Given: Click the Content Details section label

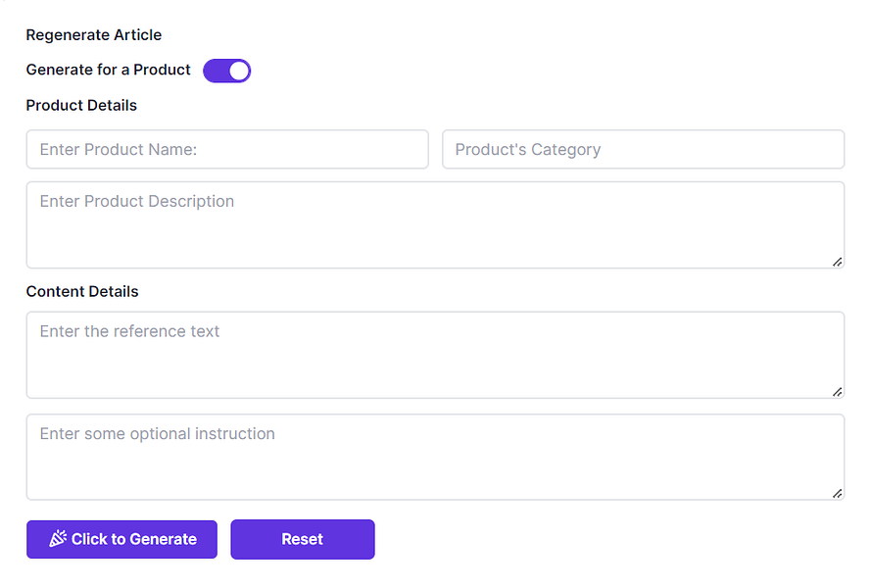Looking at the screenshot, I should (82, 292).
